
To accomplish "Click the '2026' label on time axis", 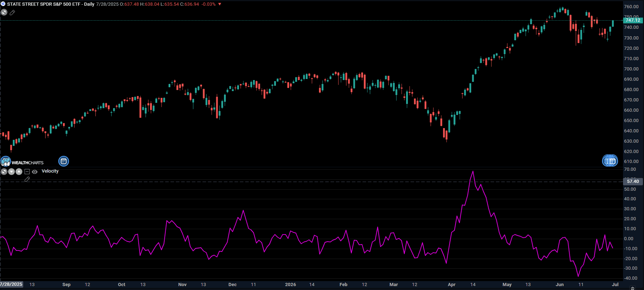I will click(x=291, y=285).
